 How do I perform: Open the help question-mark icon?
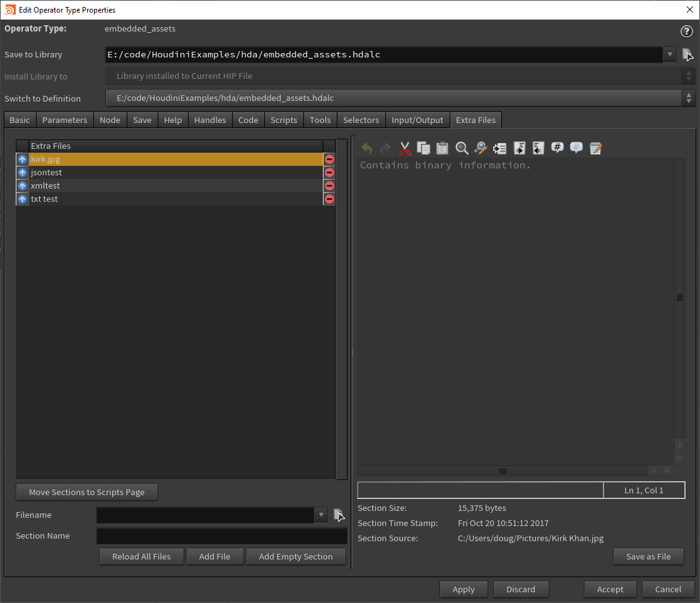(x=686, y=31)
